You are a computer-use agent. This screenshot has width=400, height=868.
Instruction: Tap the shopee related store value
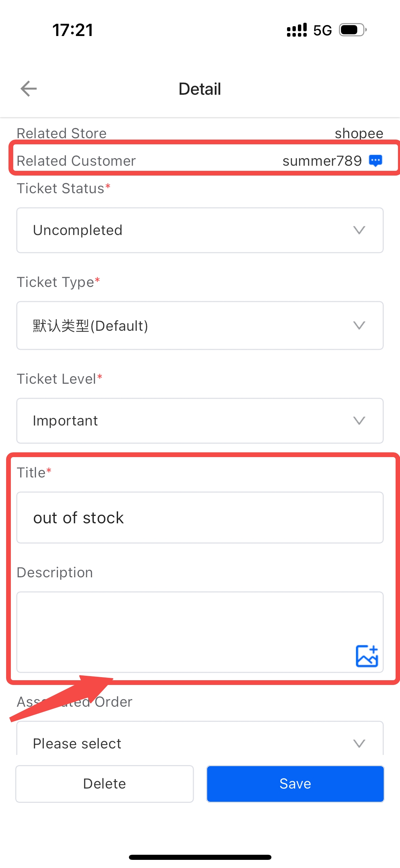(359, 133)
